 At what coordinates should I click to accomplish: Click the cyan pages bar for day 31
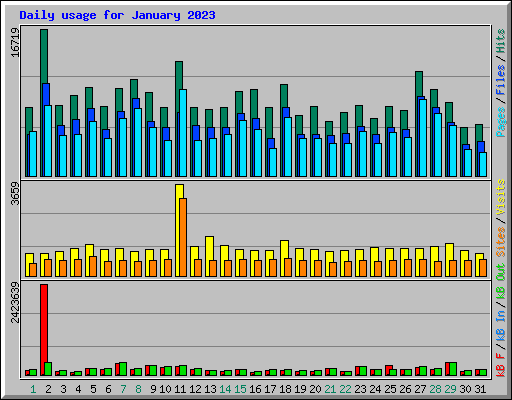[x=483, y=164]
